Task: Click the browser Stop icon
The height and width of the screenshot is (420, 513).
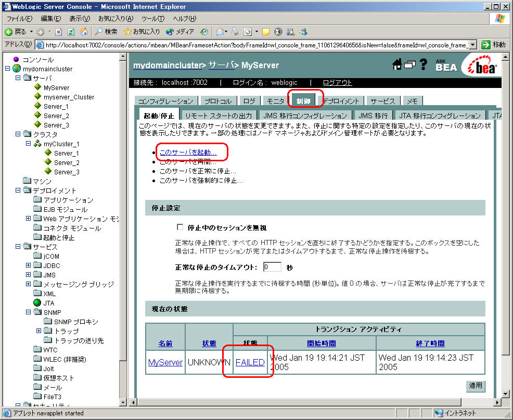Action: (x=58, y=32)
